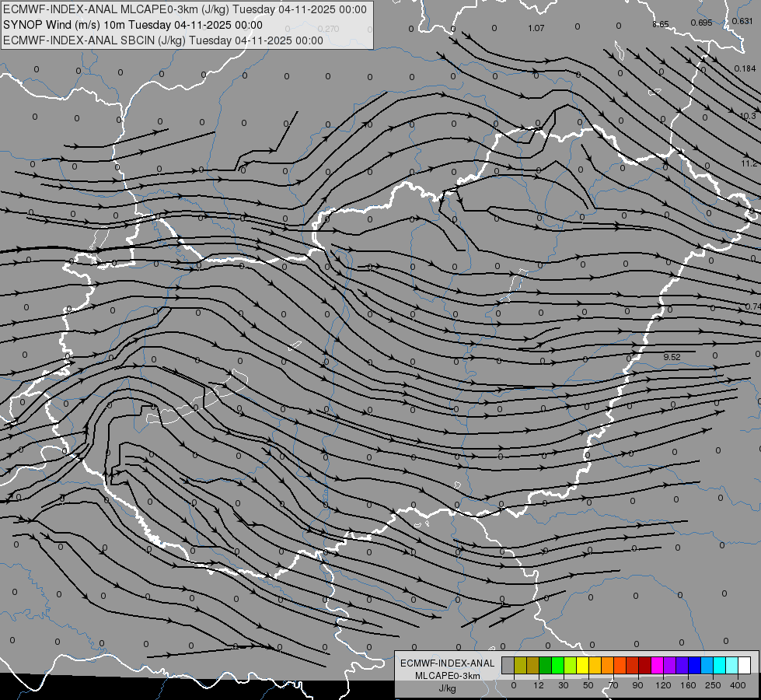Viewport: 761px width, 700px height.
Task: Click legend tick label 400
Action: 738,685
